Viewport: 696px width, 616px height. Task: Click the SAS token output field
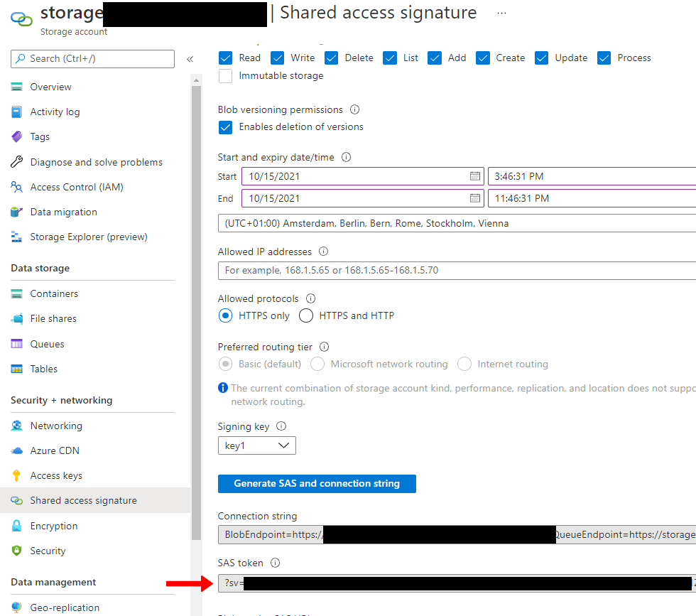(457, 583)
